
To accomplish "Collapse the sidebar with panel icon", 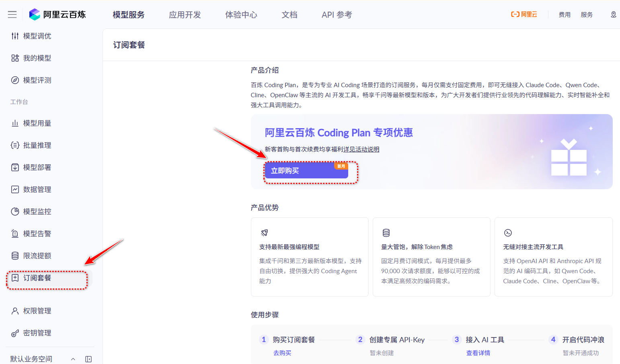I will (88, 359).
